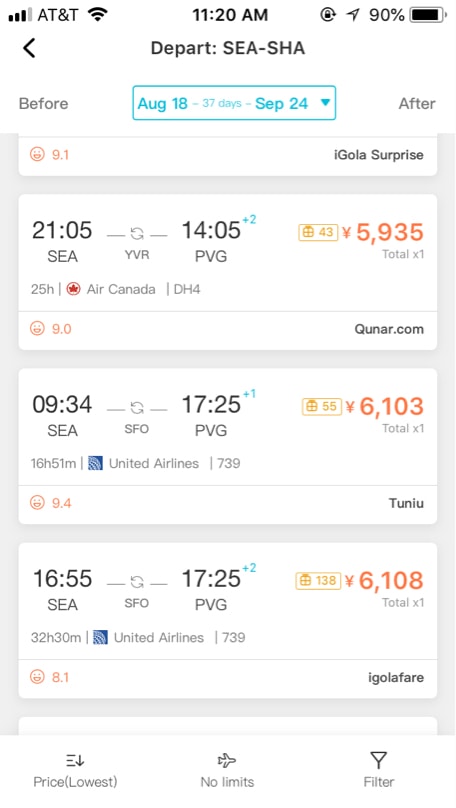Select the ¥5,935 Air Canada flight
The height and width of the screenshot is (808, 456).
(228, 272)
